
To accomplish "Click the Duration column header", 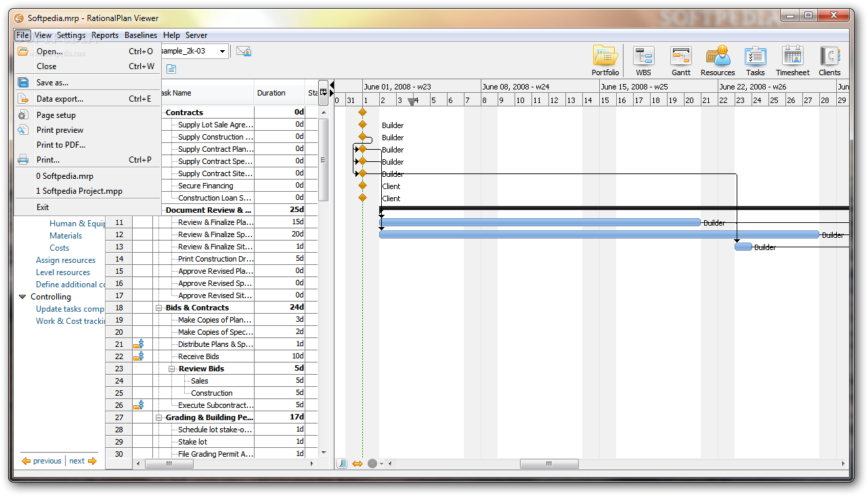I will click(280, 93).
